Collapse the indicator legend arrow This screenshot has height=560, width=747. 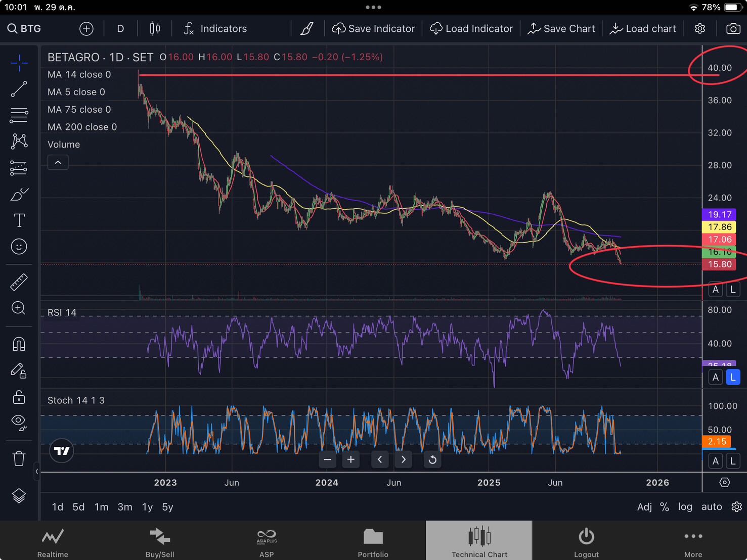[x=58, y=162]
